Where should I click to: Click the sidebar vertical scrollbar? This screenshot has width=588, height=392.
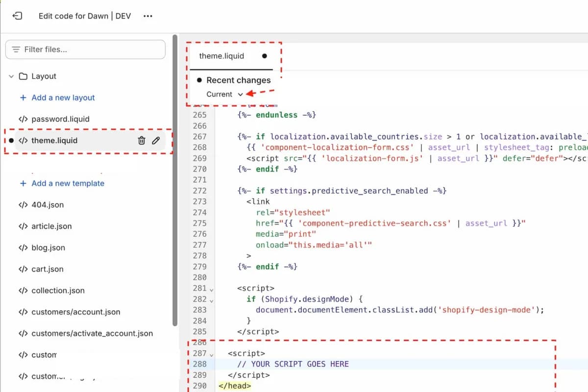[175, 180]
